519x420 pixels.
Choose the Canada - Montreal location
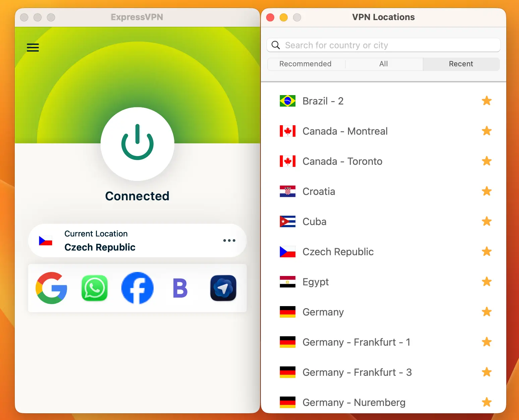[345, 131]
